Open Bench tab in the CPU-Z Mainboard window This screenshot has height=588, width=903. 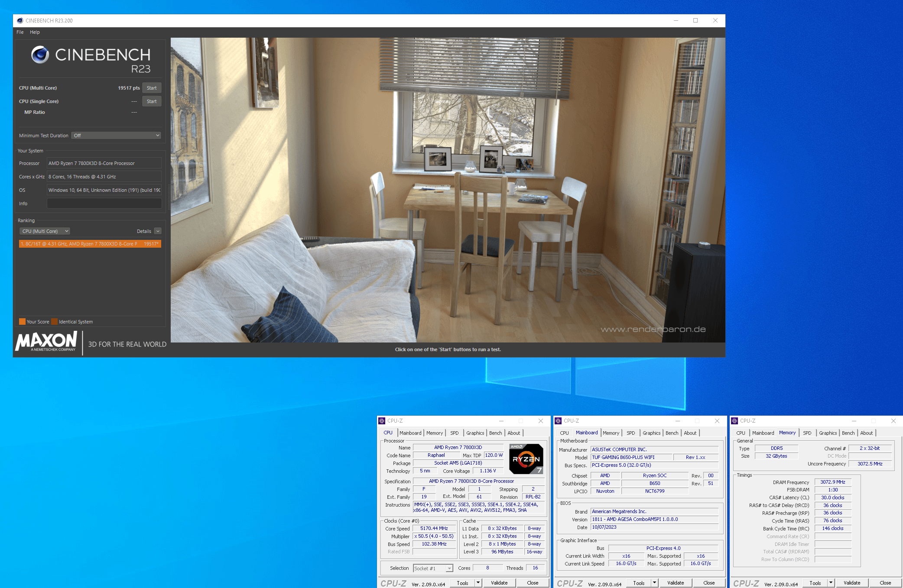[672, 433]
